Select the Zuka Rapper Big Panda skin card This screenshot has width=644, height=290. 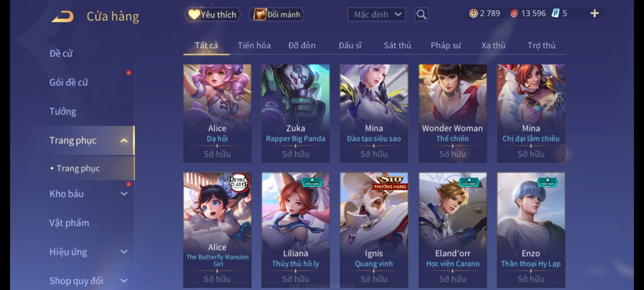click(x=295, y=113)
